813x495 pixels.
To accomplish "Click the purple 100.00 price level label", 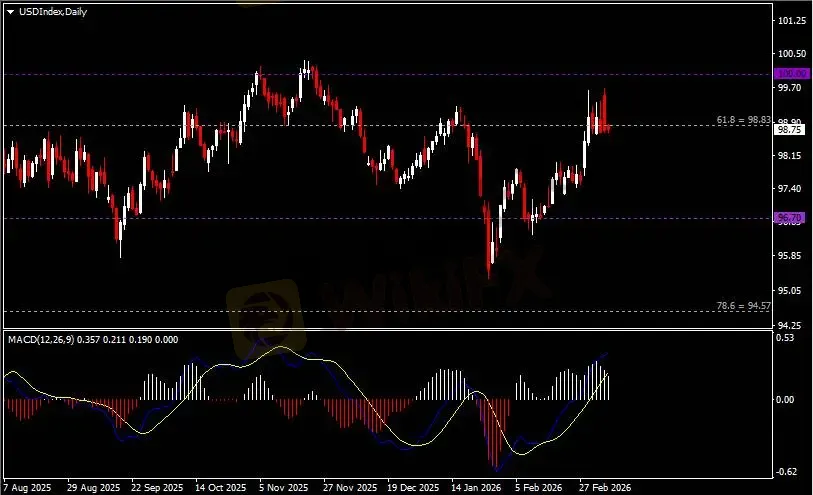I will (790, 74).
